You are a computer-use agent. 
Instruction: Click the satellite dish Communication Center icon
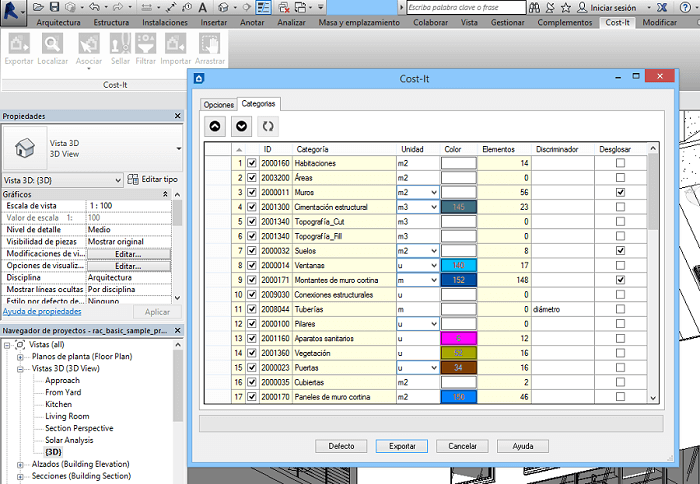point(550,7)
